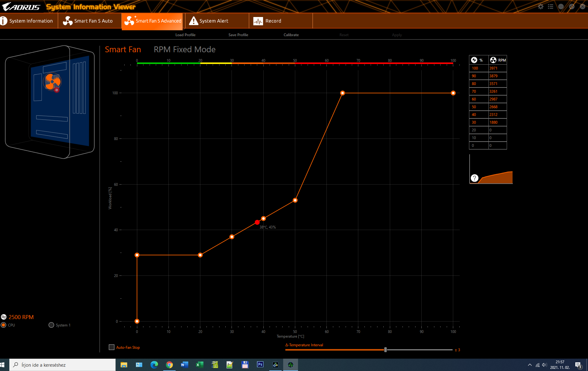Click the fan RPM column header icon
588x371 pixels.
pyautogui.click(x=493, y=60)
